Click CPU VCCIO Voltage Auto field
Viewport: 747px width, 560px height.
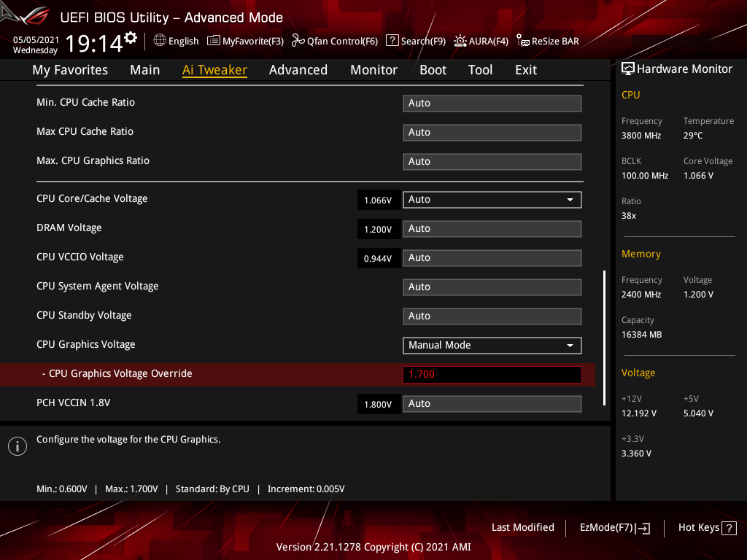point(492,257)
